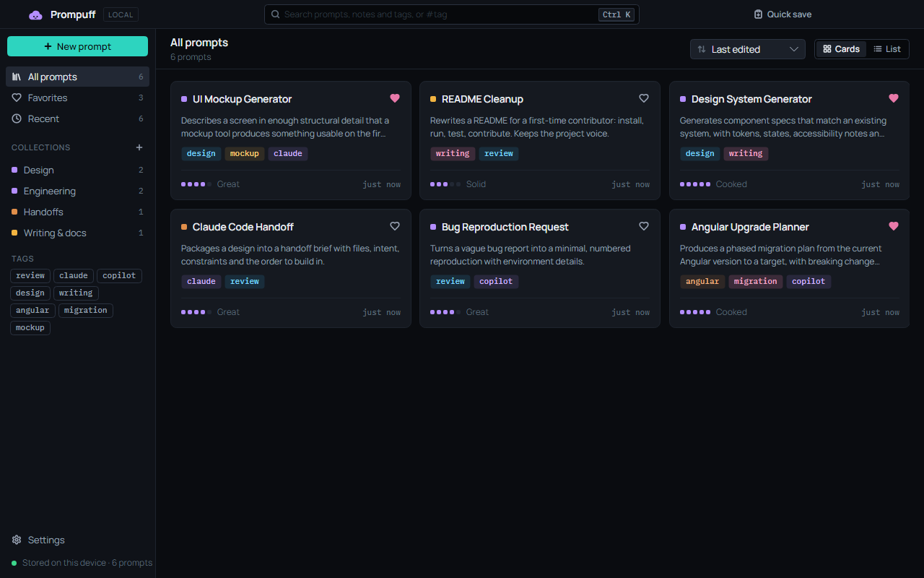The width and height of the screenshot is (924, 578).
Task: Click rating dots on Angular Upgrade Planner card
Action: click(695, 312)
